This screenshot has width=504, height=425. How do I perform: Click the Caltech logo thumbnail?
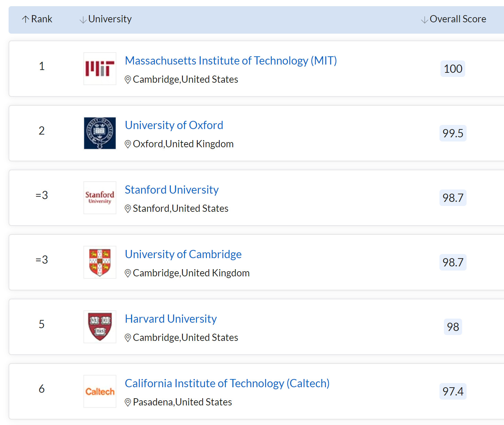pyautogui.click(x=100, y=391)
